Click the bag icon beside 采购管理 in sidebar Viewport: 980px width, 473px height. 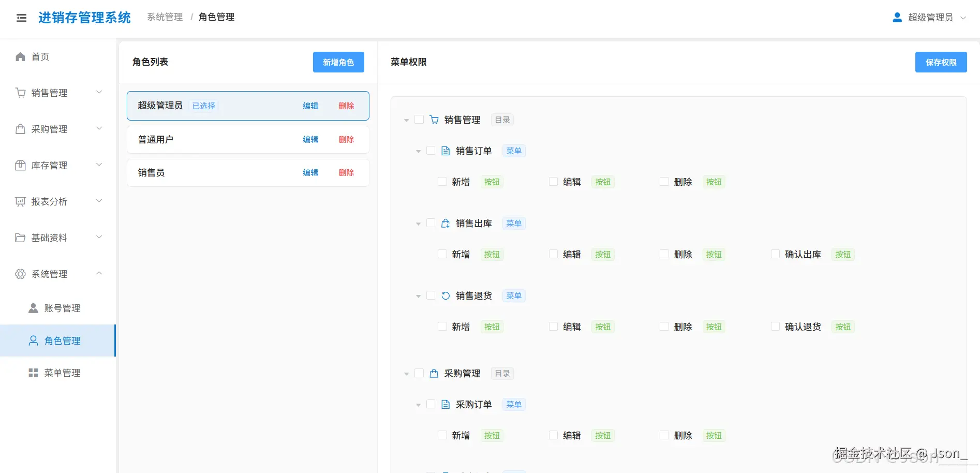(x=20, y=129)
